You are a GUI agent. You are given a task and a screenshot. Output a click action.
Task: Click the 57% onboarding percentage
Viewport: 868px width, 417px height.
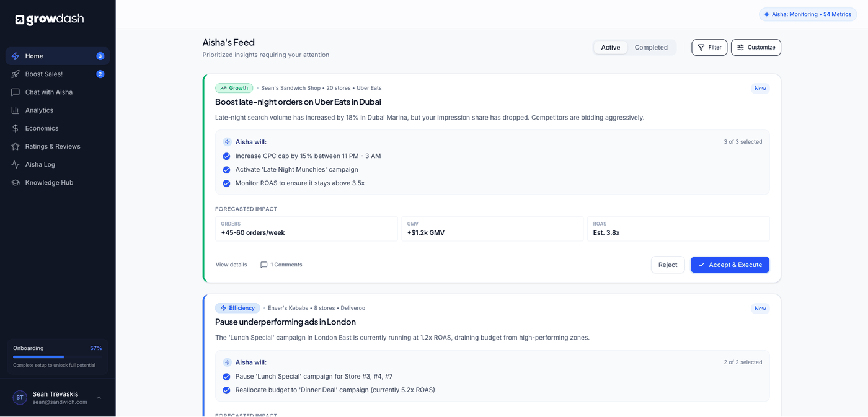(x=95, y=348)
